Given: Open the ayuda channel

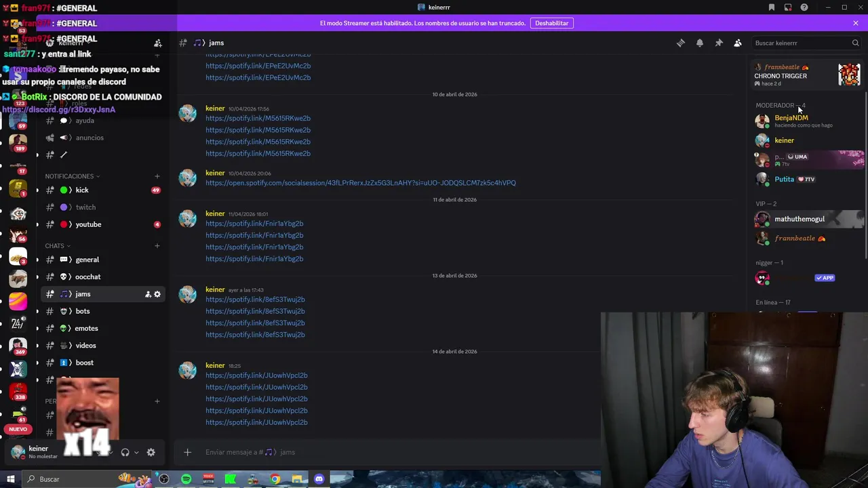Looking at the screenshot, I should 102,121.
